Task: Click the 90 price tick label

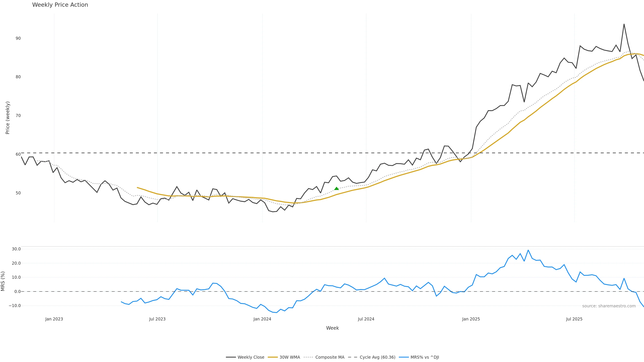Action: [18, 38]
